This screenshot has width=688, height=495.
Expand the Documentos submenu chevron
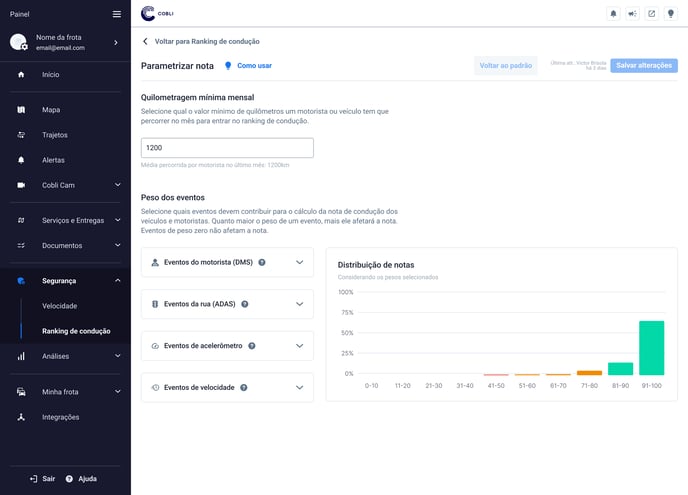[x=118, y=245]
